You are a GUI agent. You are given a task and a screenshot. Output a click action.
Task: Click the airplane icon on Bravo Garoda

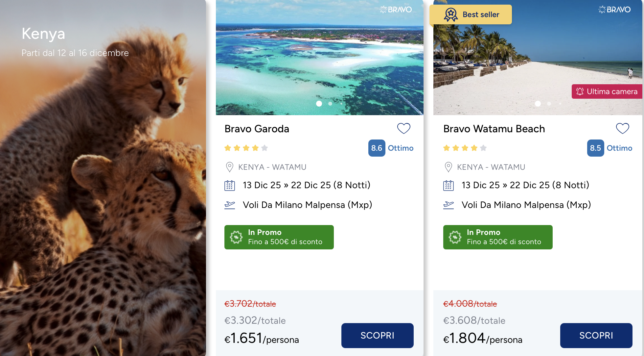[230, 205]
